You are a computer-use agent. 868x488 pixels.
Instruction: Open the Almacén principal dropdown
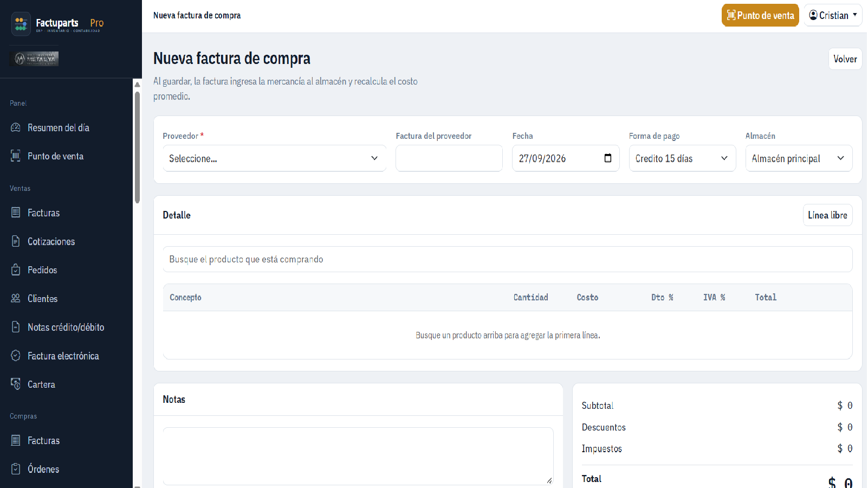point(799,158)
